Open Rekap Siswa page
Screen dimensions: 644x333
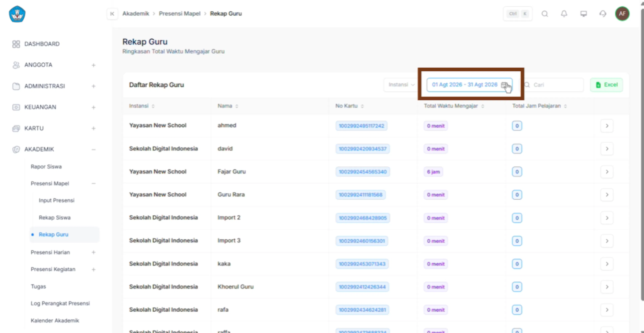55,218
